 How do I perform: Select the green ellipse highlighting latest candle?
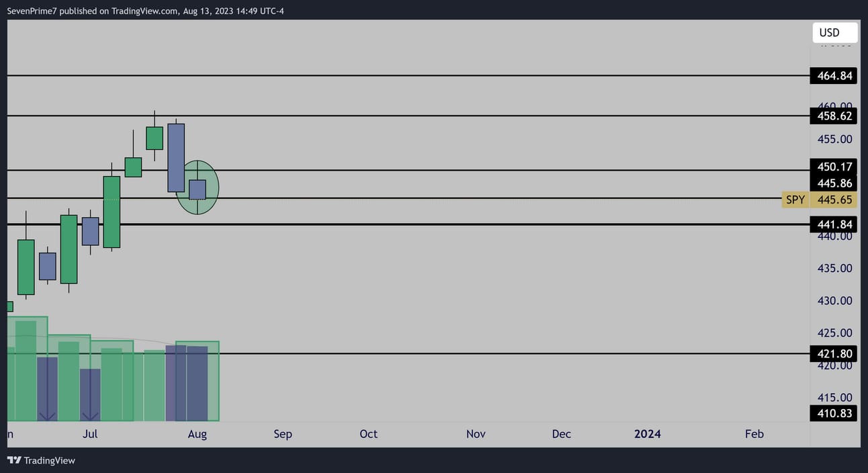tap(198, 187)
